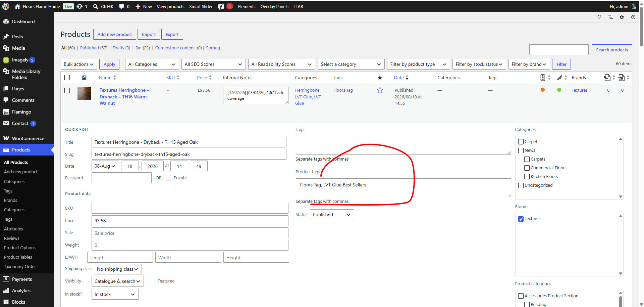Screen dimensions: 644x307
Task: Click the Payments icon in sidebar
Action: click(x=6, y=279)
